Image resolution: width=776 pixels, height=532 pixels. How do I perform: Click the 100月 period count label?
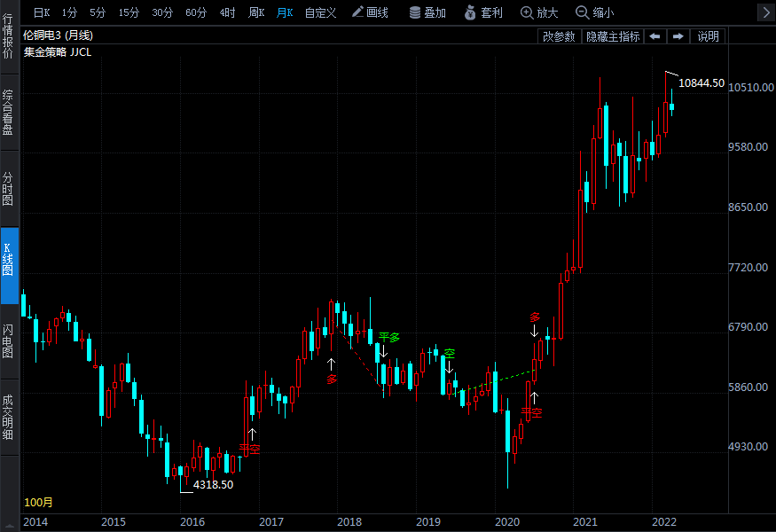38,503
